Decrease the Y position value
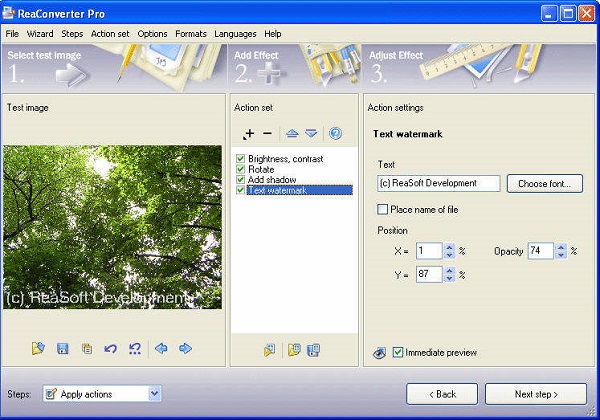The height and width of the screenshot is (420, 600). [x=449, y=278]
